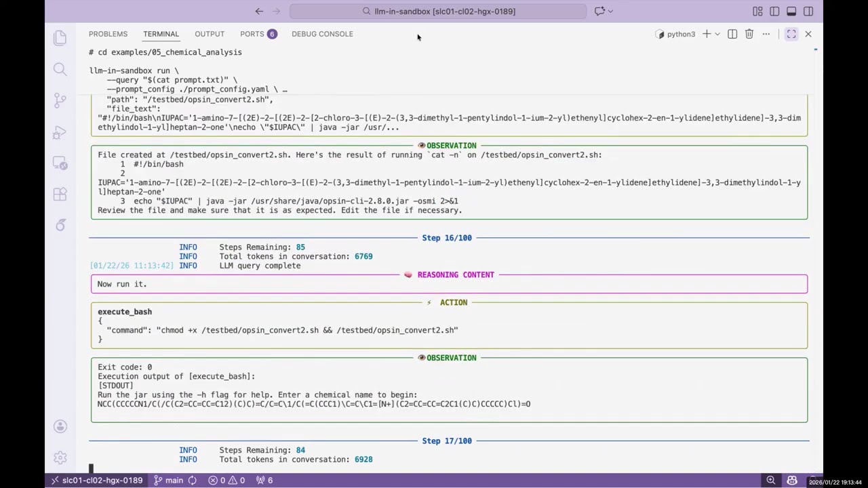Image resolution: width=868 pixels, height=488 pixels.
Task: Switch to the DEBUG CONSOLE tab
Action: (x=322, y=34)
